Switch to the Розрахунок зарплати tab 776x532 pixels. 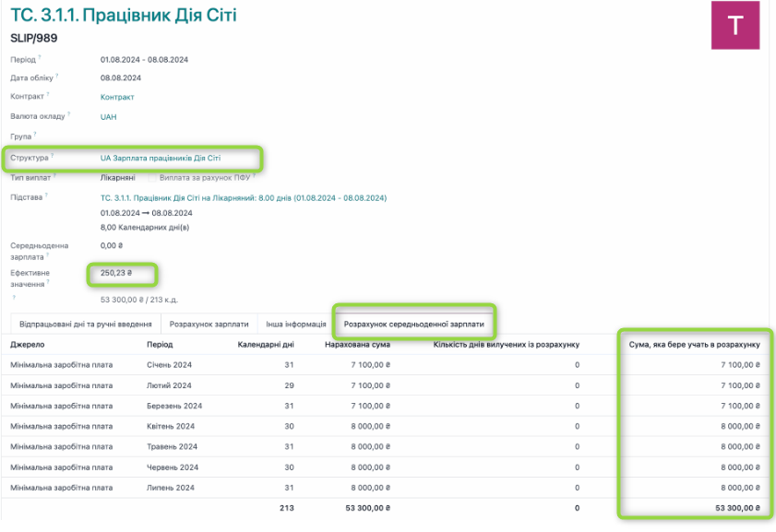(x=209, y=325)
